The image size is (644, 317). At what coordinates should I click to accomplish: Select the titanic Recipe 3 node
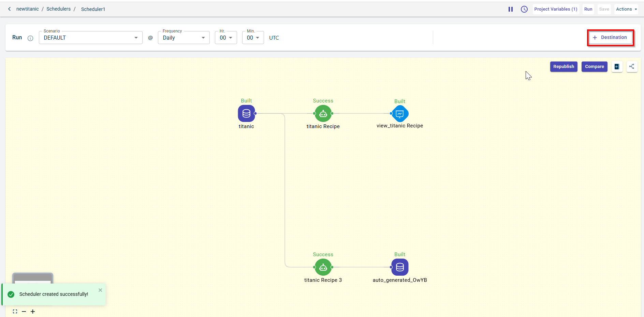[x=323, y=267]
